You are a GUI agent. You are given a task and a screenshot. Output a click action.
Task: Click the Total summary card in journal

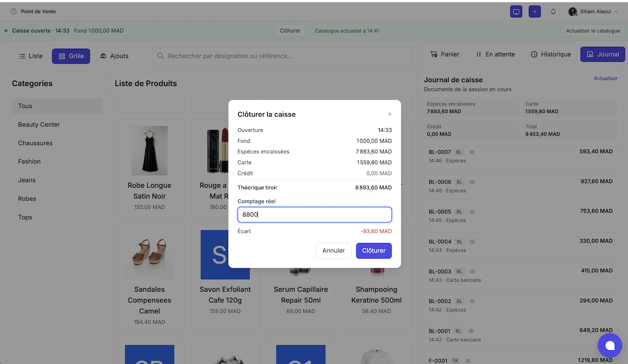[x=569, y=130]
